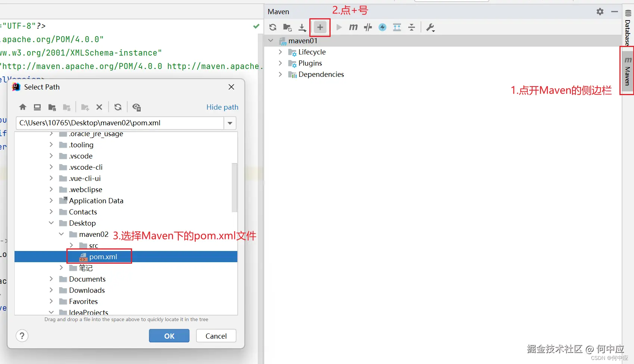Click the Module directory icon
Image resolution: width=634 pixels, height=364 pixels.
tap(67, 107)
